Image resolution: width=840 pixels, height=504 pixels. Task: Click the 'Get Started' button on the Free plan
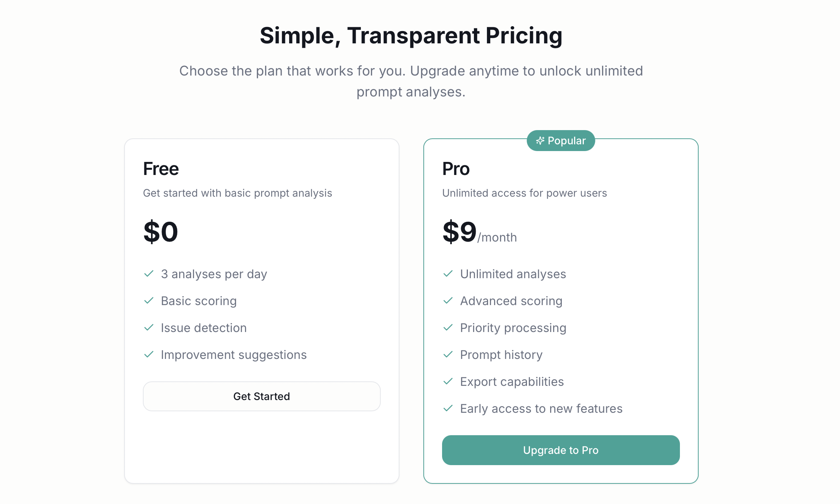(261, 396)
